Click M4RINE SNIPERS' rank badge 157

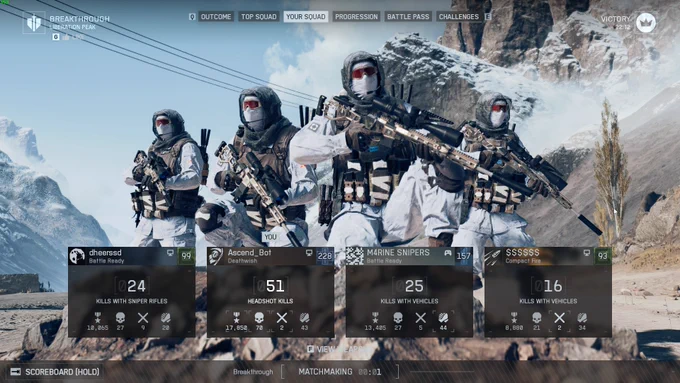click(x=464, y=256)
